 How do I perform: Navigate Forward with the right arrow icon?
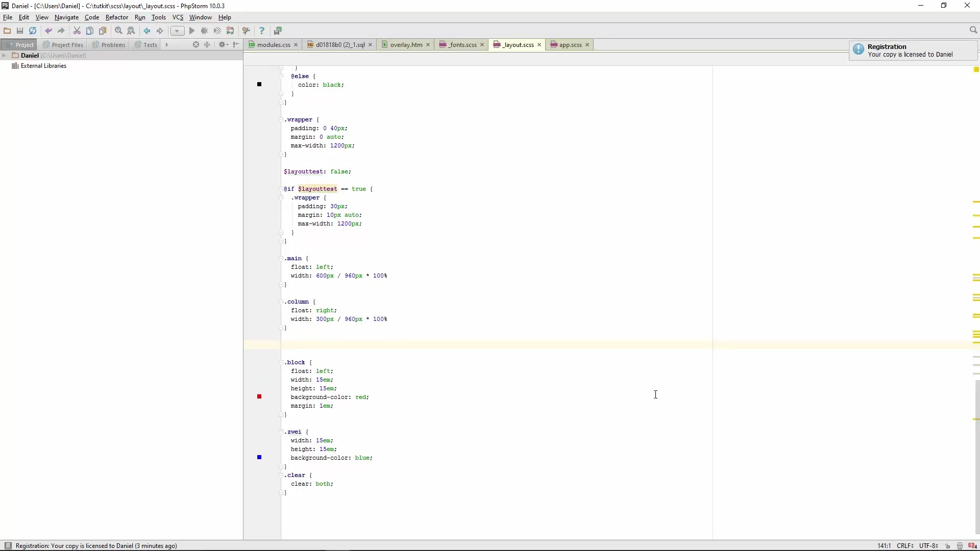point(160,31)
